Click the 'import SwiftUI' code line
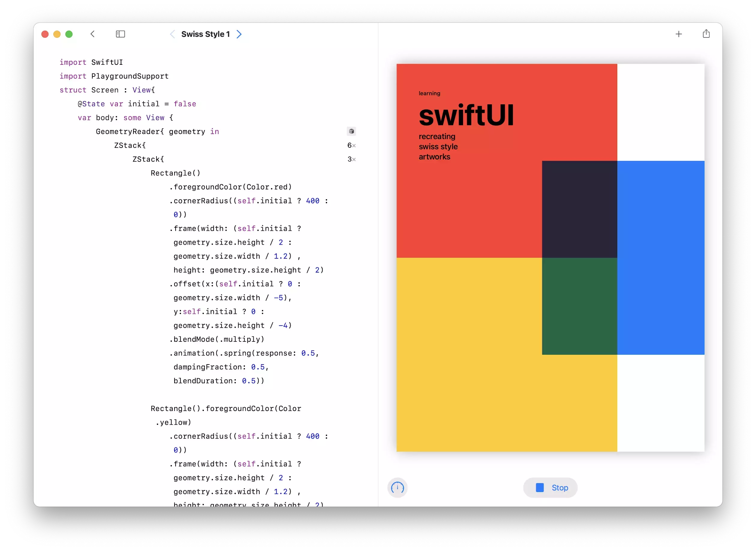 [91, 62]
